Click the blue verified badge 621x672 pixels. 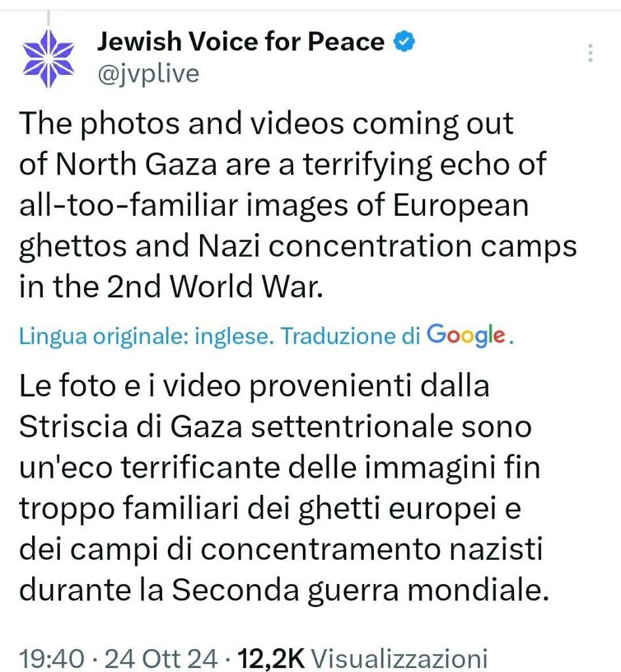(x=405, y=41)
